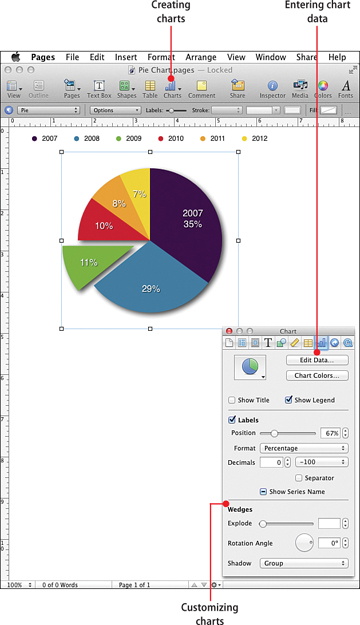This screenshot has width=360, height=625.
Task: Open the Stroke style dropdown
Action: point(227,110)
